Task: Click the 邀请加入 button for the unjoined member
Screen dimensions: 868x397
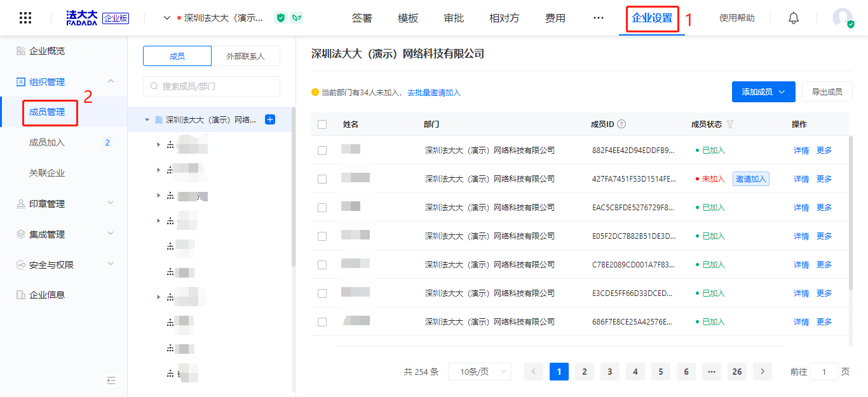Action: pos(751,179)
